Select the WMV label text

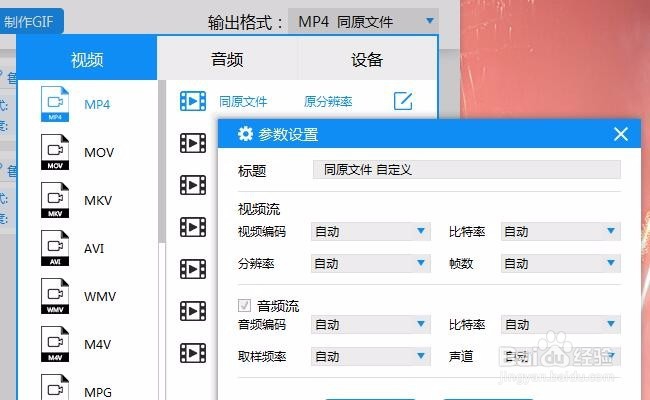(100, 296)
